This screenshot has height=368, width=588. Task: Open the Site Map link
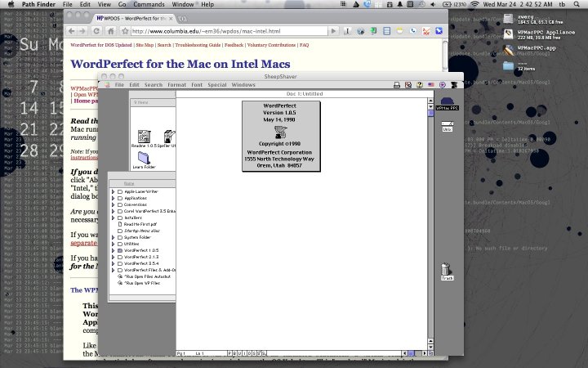click(x=145, y=45)
